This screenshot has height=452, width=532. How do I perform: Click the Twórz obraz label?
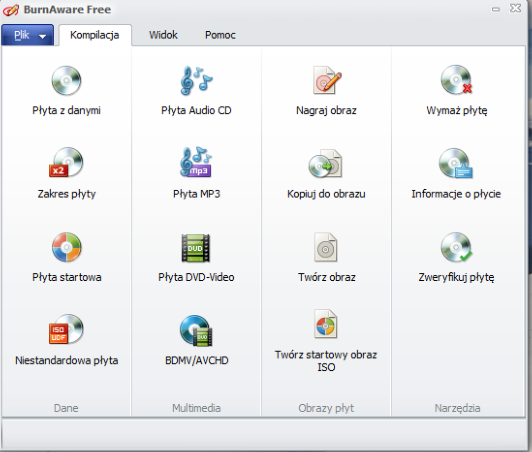click(x=326, y=277)
